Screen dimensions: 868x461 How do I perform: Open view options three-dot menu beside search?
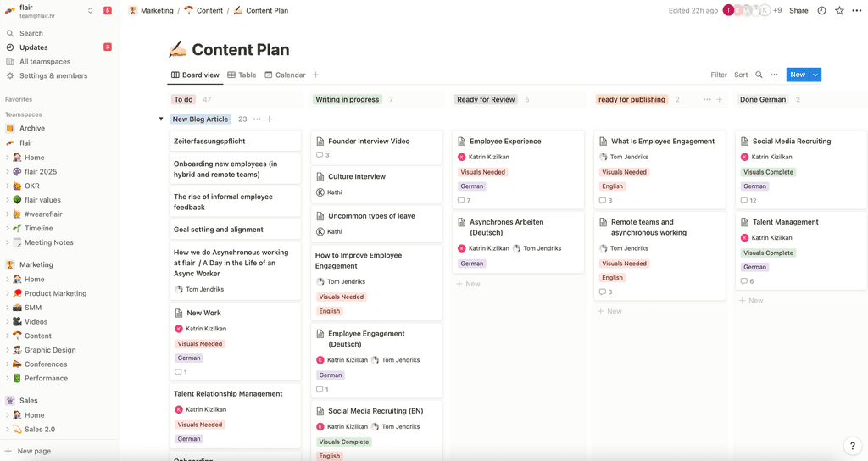(774, 75)
